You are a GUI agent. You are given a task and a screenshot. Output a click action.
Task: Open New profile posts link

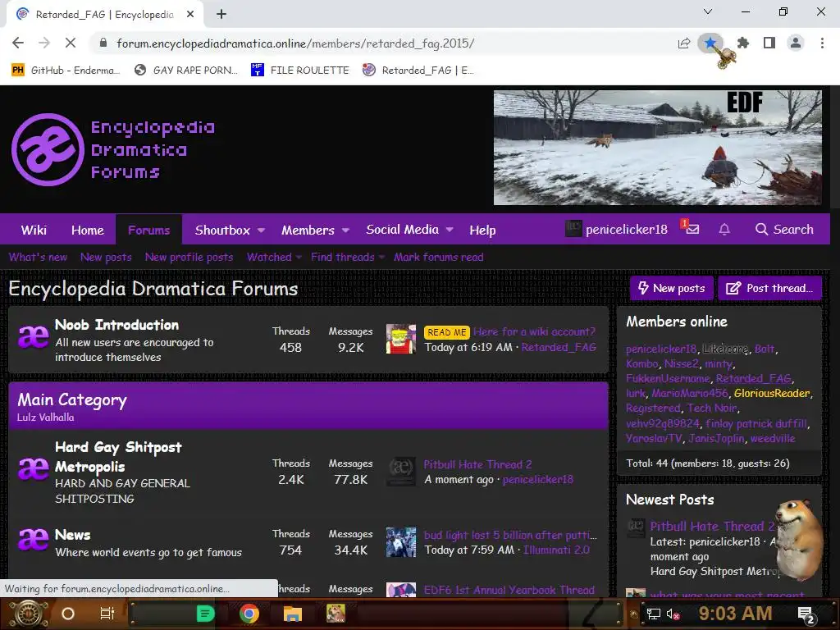(189, 257)
